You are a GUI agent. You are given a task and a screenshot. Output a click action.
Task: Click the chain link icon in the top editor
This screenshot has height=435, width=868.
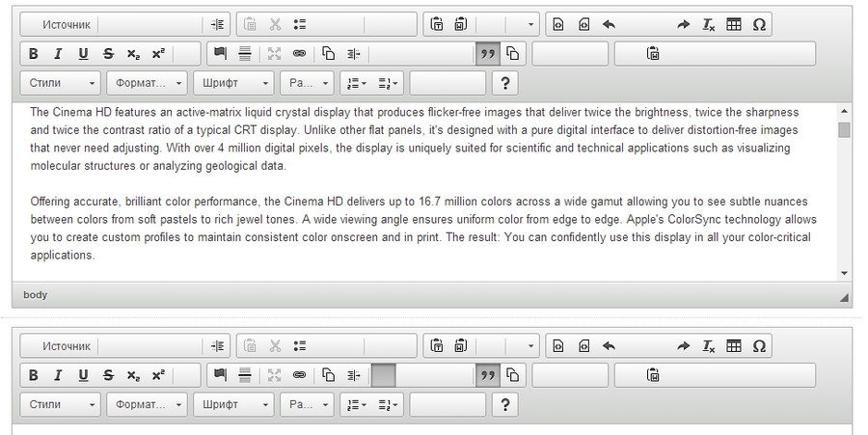(299, 53)
